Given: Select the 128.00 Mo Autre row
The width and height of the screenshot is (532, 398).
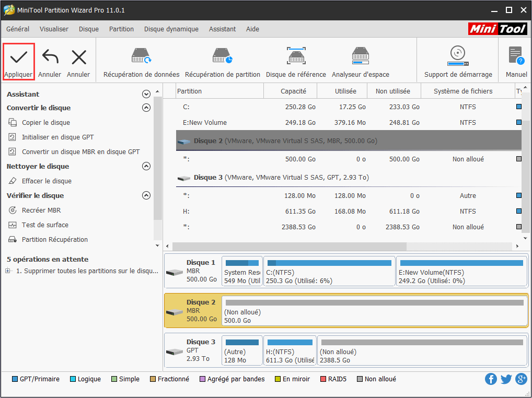Looking at the screenshot, I should [x=349, y=196].
